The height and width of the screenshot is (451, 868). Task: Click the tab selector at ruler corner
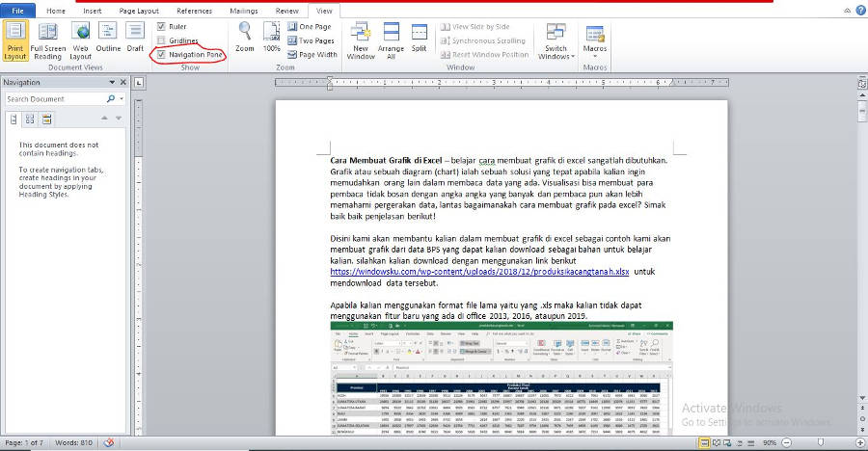(139, 83)
